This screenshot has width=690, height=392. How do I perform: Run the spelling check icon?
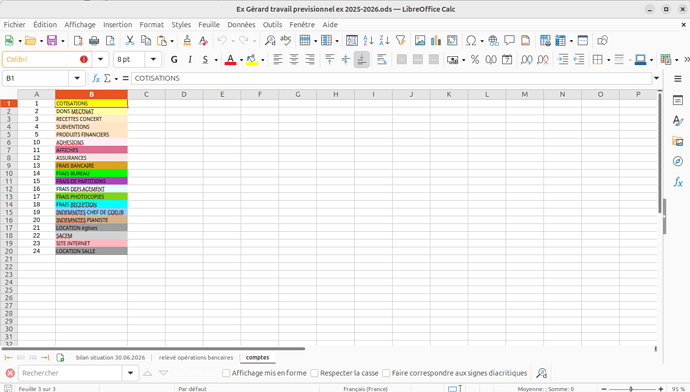(x=286, y=40)
